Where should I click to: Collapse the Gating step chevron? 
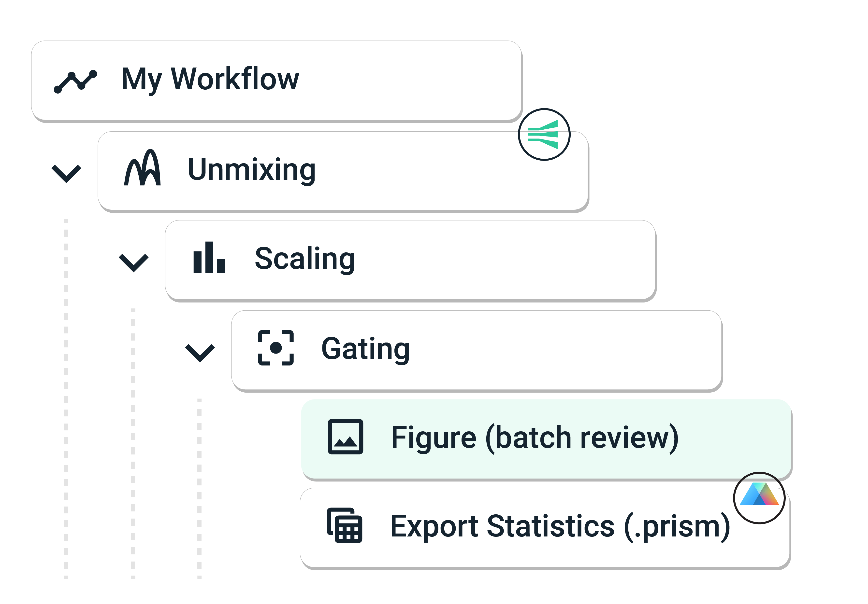click(200, 352)
